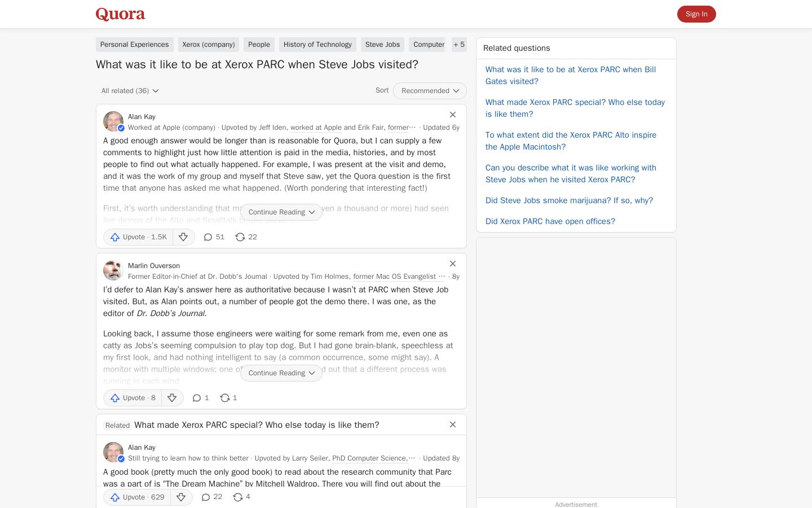
Task: Expand truncated credentials on Alan Kay's first answer
Action: pos(413,128)
